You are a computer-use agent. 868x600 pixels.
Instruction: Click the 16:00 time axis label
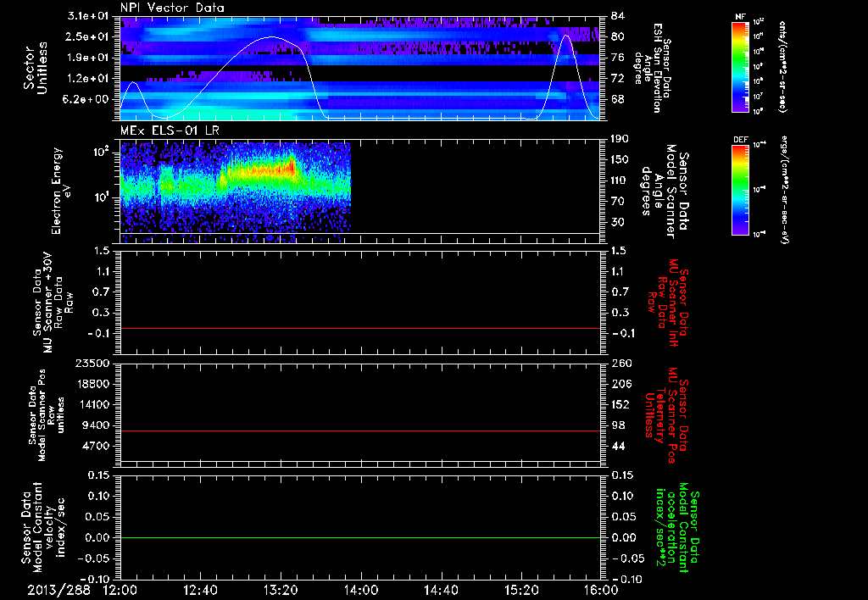[601, 590]
